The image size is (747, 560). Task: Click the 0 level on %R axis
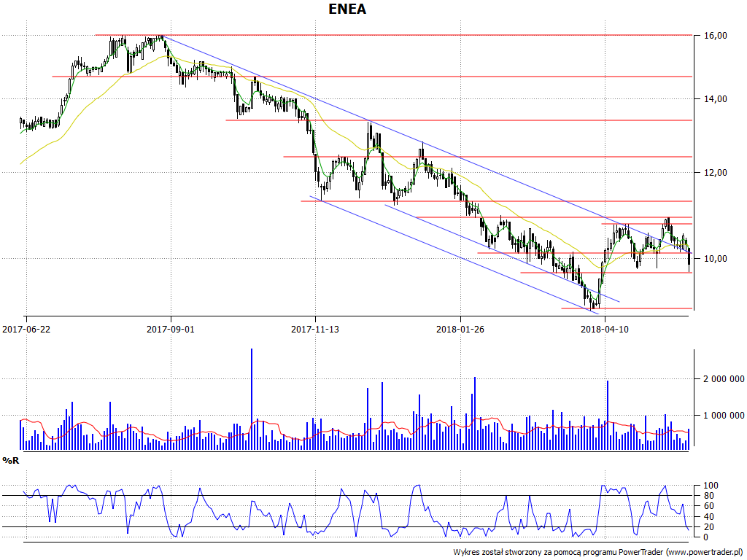(x=706, y=537)
